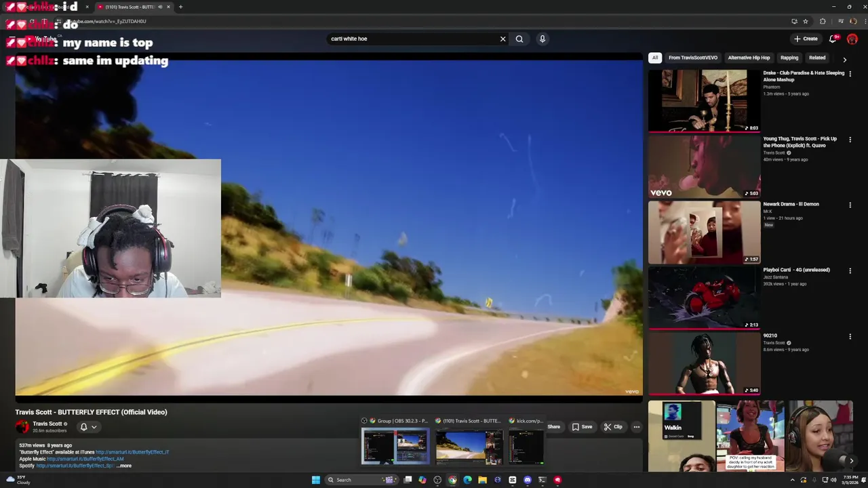Viewport: 868px width, 488px height.
Task: Open Chrome profile avatar in toolbar
Action: [853, 21]
